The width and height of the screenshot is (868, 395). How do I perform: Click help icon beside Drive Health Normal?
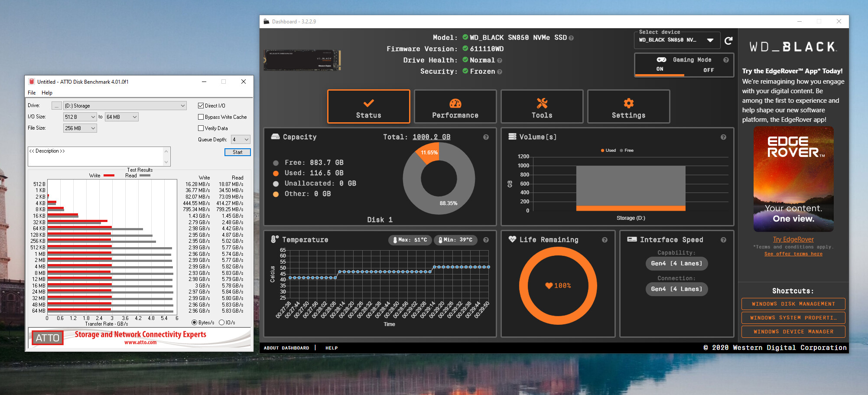[500, 61]
